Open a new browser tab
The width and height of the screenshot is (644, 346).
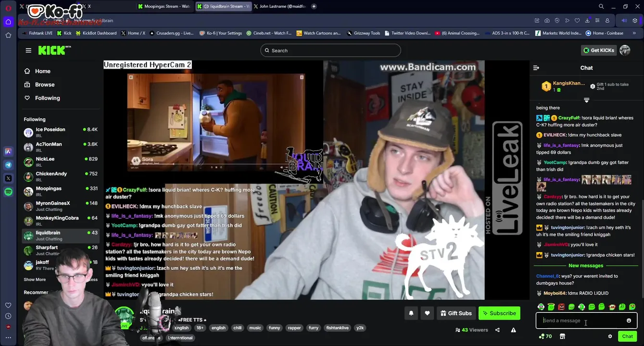314,6
